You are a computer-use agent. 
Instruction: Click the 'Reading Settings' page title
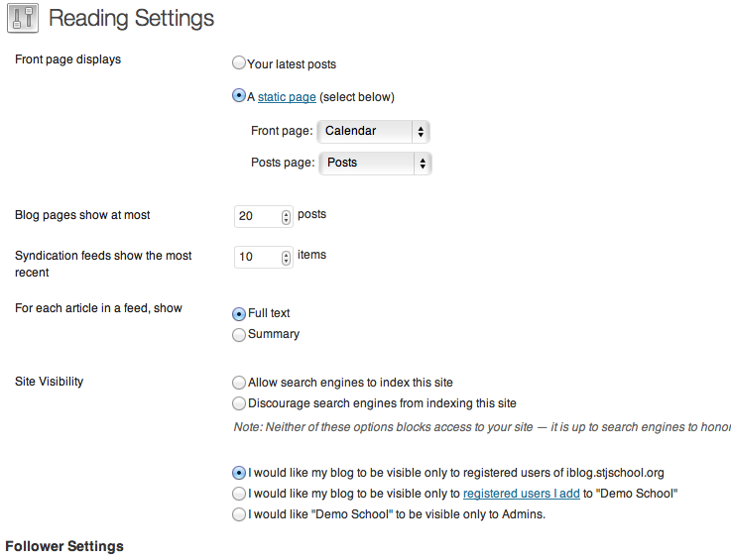(131, 18)
